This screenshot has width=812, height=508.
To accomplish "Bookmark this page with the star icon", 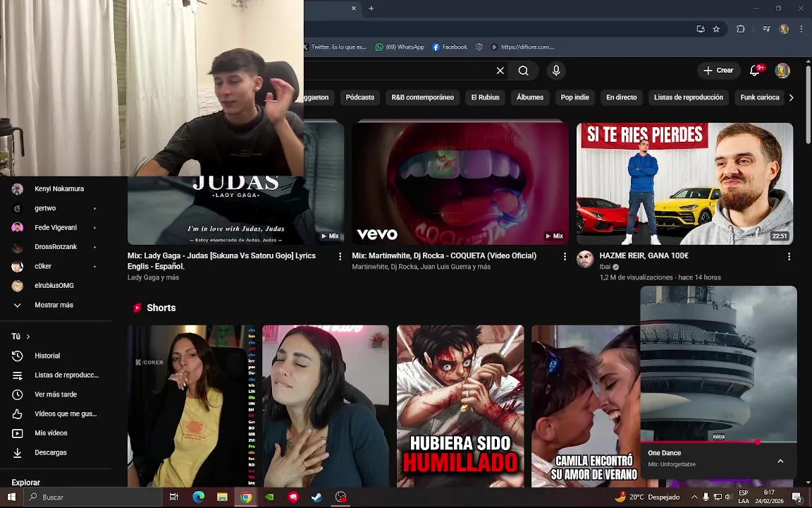I will (x=716, y=29).
